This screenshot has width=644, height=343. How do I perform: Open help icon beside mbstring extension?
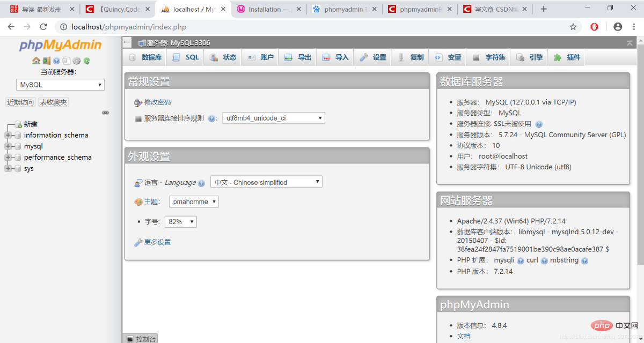(584, 261)
